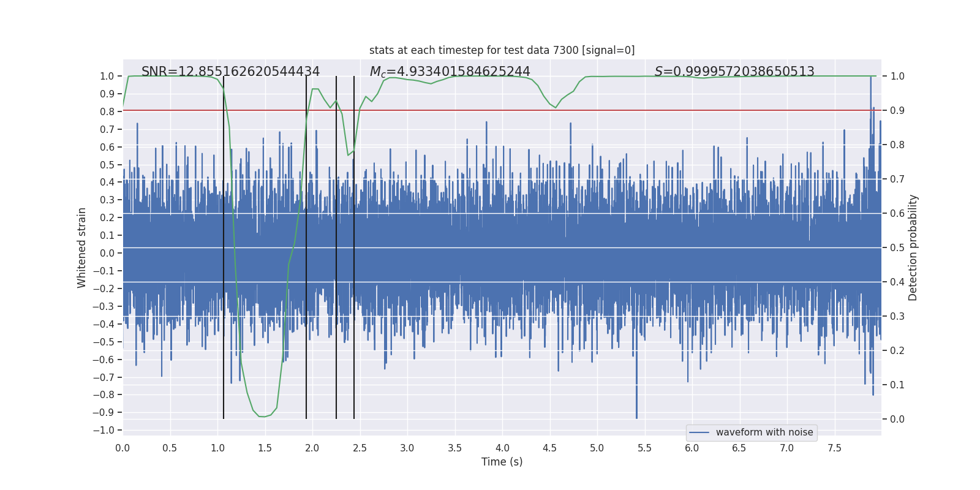Pick the 2.5 tick label on Time axis
Viewport: 980px width, 490px height.
click(x=360, y=448)
